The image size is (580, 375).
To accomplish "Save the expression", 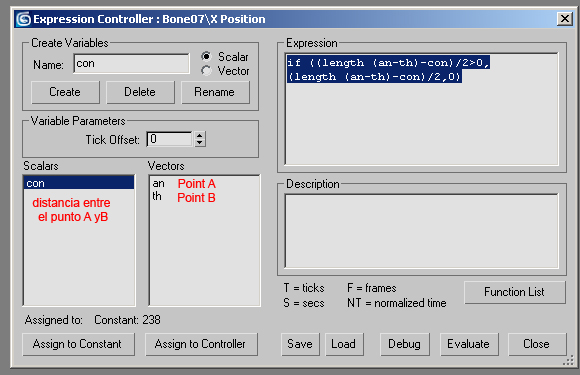I will (x=300, y=344).
